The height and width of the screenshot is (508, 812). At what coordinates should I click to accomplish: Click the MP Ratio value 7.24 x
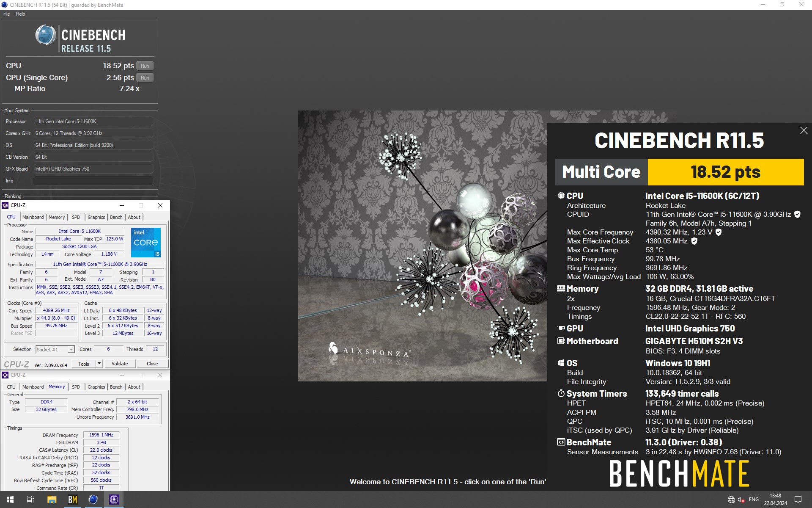click(x=129, y=89)
